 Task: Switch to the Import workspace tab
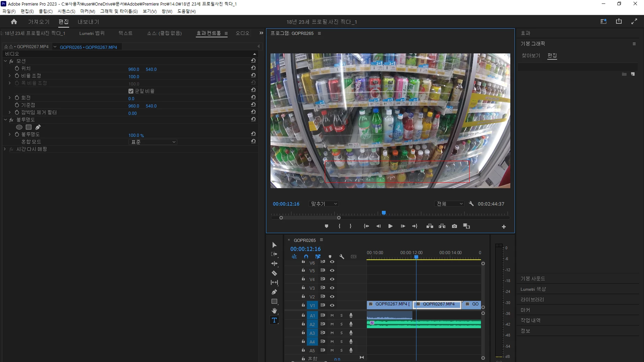(x=39, y=22)
